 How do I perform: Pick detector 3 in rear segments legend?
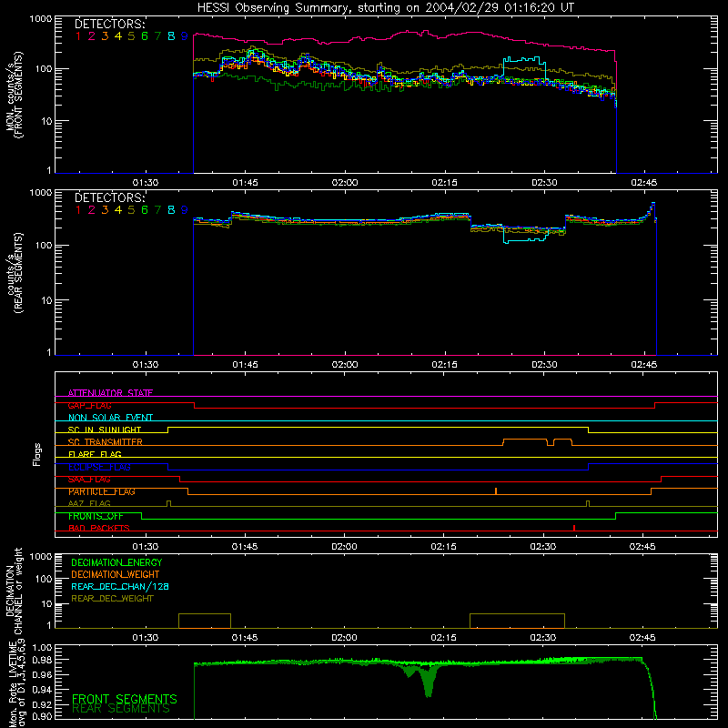105,210
